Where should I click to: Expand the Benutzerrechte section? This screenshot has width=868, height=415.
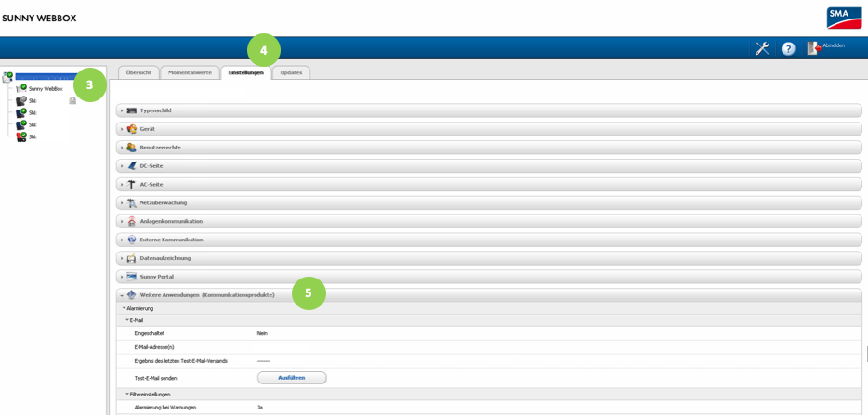pos(122,148)
